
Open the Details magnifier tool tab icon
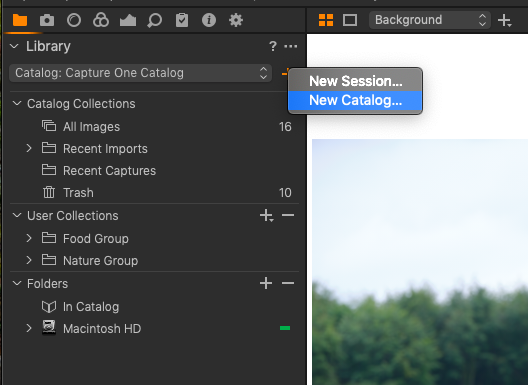155,21
